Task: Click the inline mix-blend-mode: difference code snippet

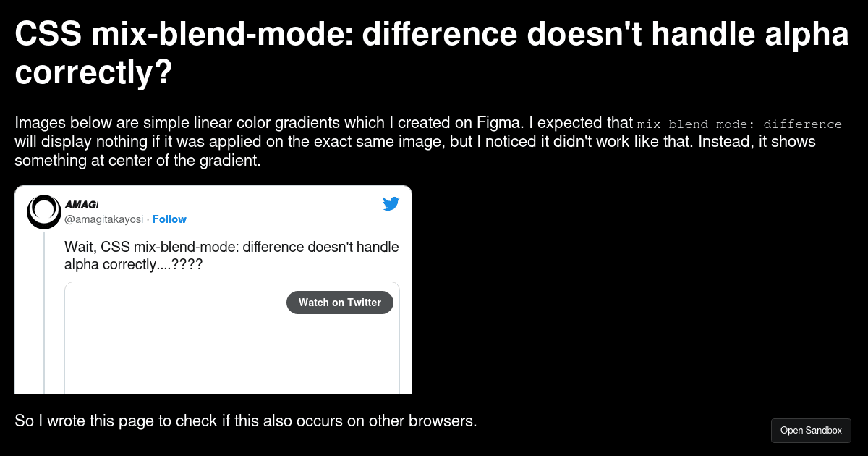Action: (x=739, y=124)
